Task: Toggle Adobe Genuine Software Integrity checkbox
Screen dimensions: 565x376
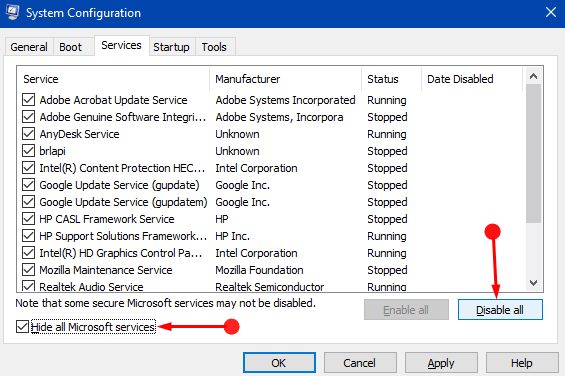Action: (28, 116)
